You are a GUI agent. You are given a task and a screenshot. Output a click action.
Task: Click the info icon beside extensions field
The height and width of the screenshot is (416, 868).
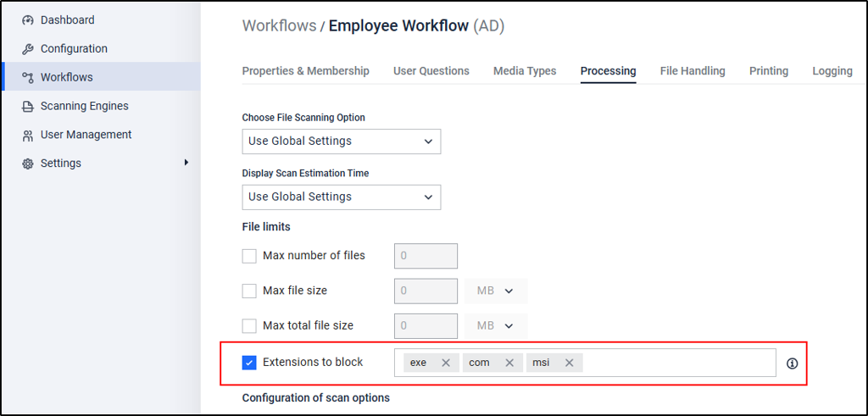pos(793,363)
